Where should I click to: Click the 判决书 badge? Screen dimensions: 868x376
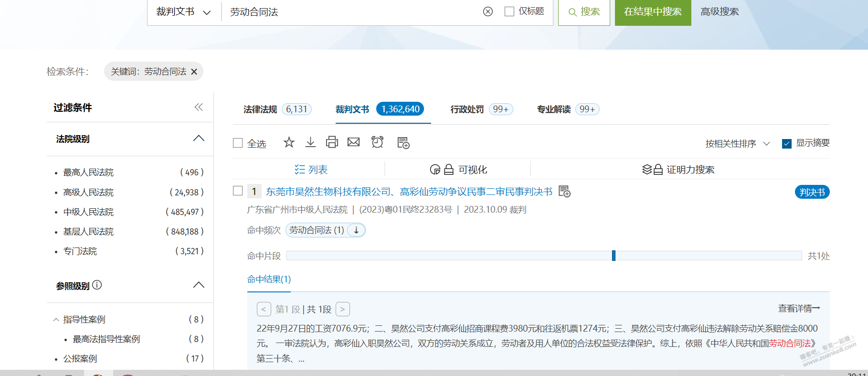(812, 192)
